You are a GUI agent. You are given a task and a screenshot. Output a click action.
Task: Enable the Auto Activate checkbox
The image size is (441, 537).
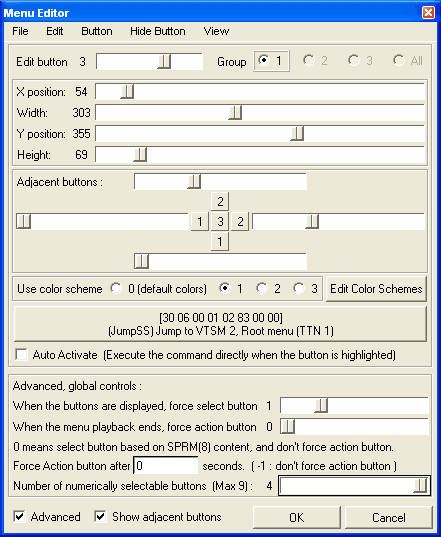coord(22,354)
